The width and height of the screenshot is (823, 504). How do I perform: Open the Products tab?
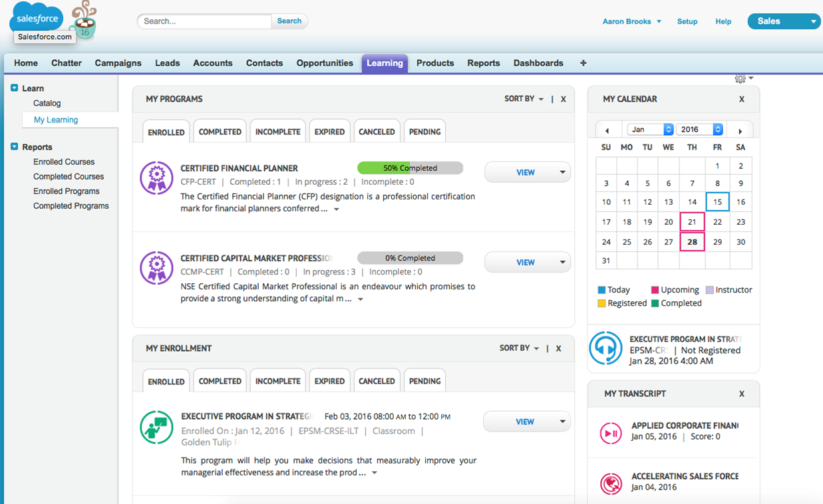pyautogui.click(x=435, y=63)
